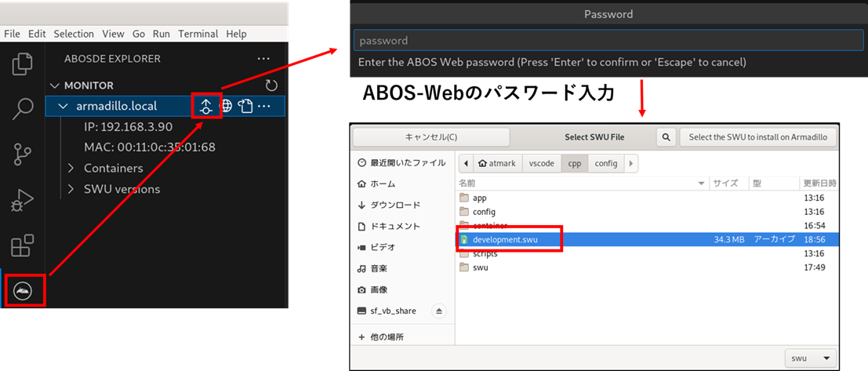Open the Terminal menu
Viewport: 868px width, 371px height.
click(198, 34)
